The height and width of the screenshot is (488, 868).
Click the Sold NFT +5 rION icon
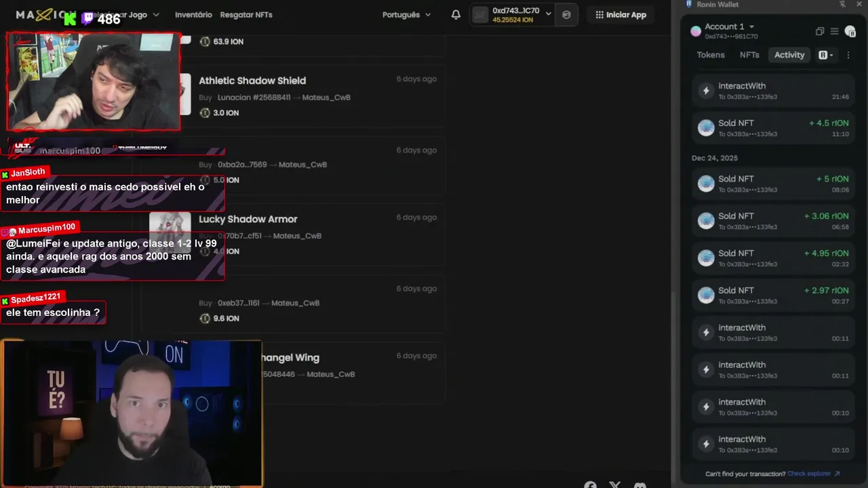click(706, 184)
